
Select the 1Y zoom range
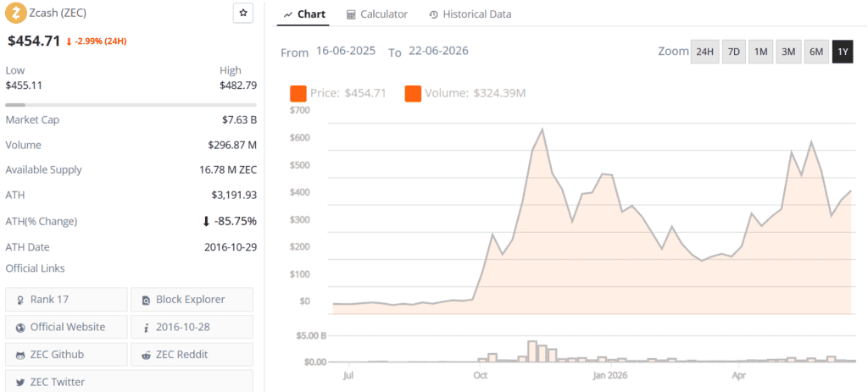(843, 52)
